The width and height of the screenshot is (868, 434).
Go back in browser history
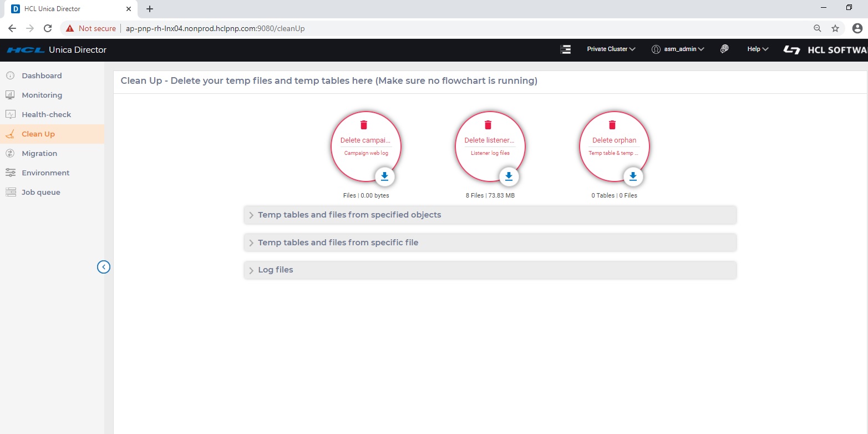[12, 28]
